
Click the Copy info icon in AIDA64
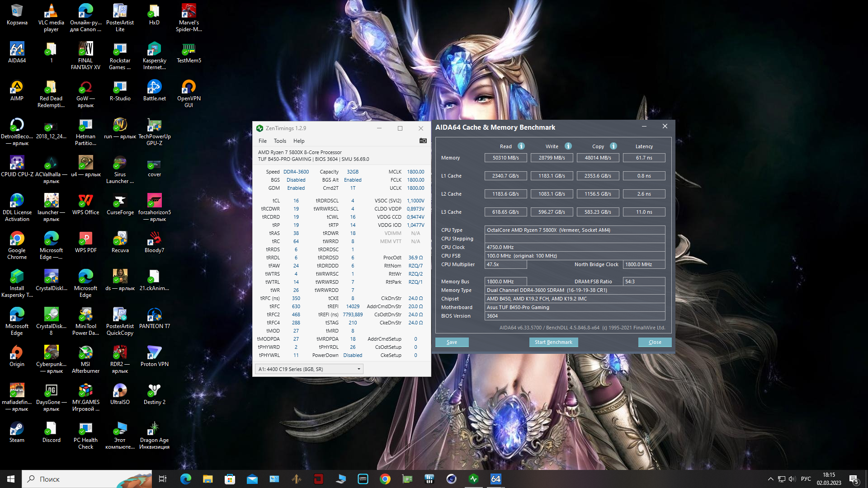pyautogui.click(x=613, y=146)
